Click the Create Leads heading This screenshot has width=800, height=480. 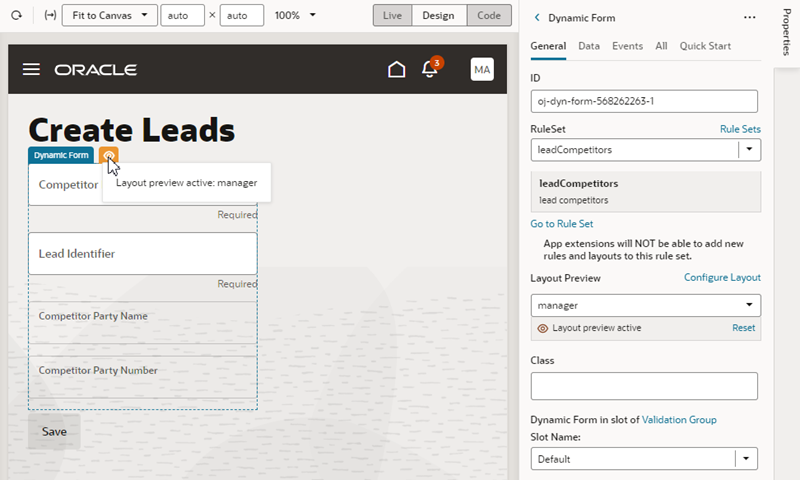click(132, 130)
